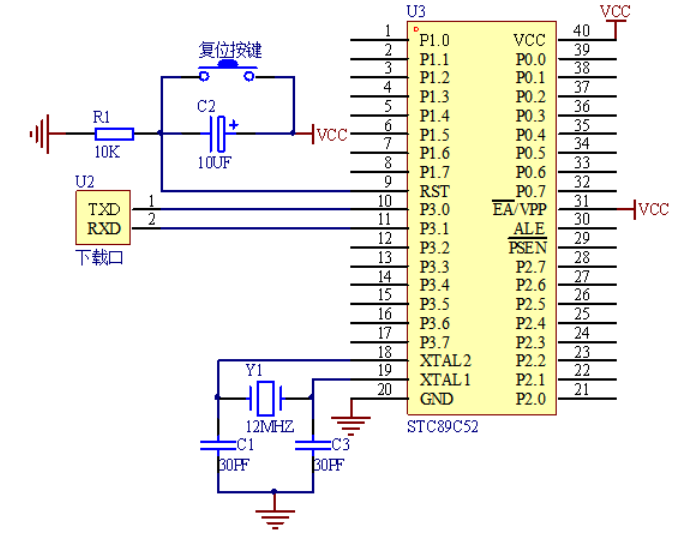
Task: Click the P3.7 pin label
Action: (x=435, y=343)
